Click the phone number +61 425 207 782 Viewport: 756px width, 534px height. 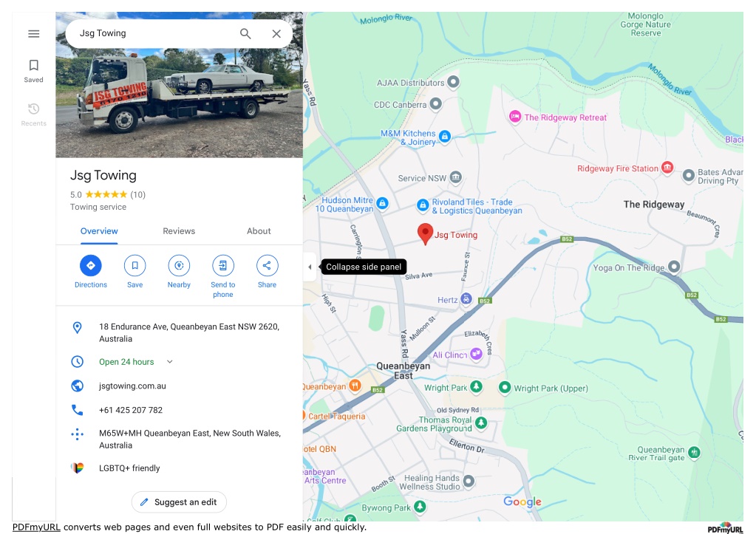tap(131, 410)
